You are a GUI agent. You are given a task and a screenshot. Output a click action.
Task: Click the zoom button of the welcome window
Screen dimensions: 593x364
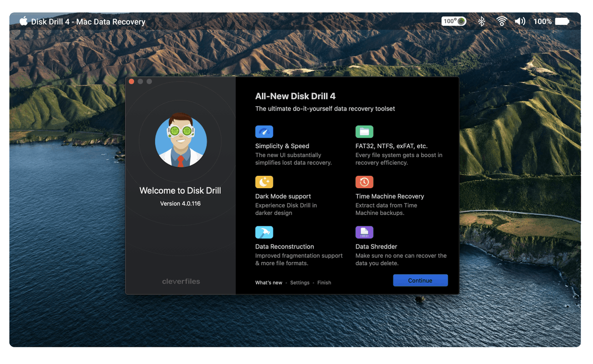(149, 81)
